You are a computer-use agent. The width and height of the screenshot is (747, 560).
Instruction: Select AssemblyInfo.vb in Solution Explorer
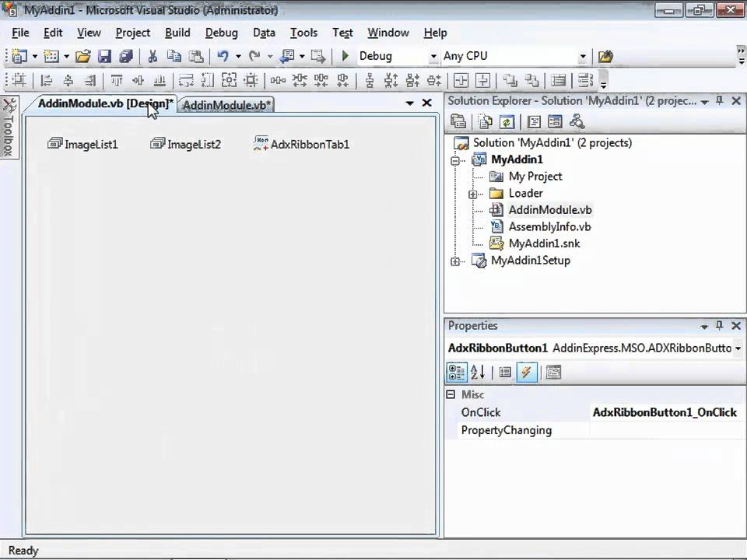point(550,226)
